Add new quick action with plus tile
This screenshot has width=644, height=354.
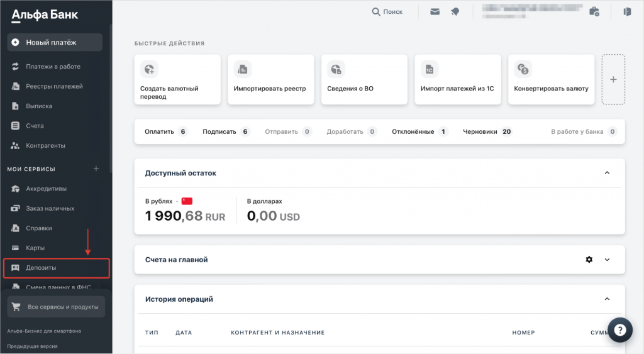613,79
